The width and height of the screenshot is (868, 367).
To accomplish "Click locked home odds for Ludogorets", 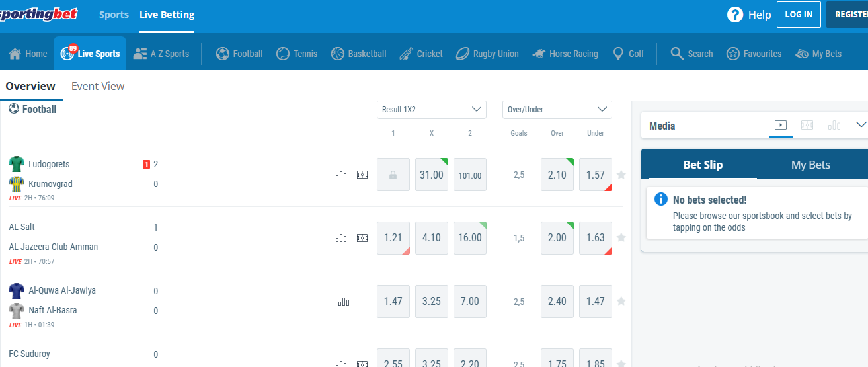I will click(x=393, y=175).
